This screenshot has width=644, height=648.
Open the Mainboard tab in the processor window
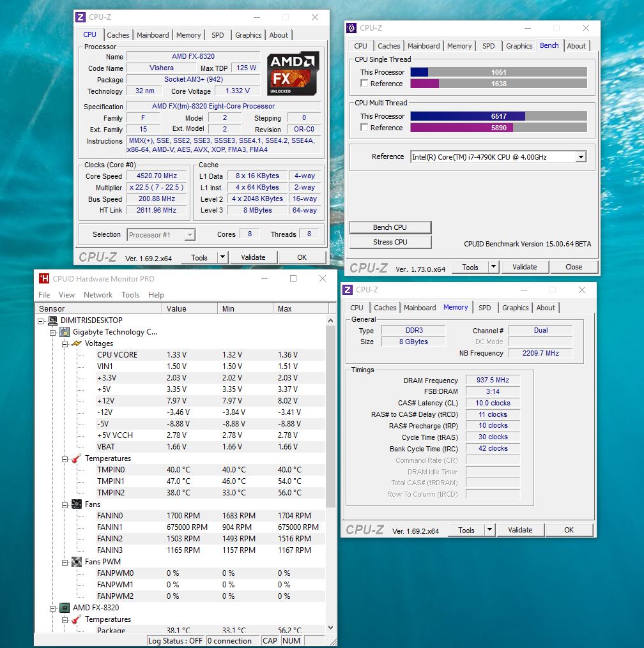click(x=153, y=35)
